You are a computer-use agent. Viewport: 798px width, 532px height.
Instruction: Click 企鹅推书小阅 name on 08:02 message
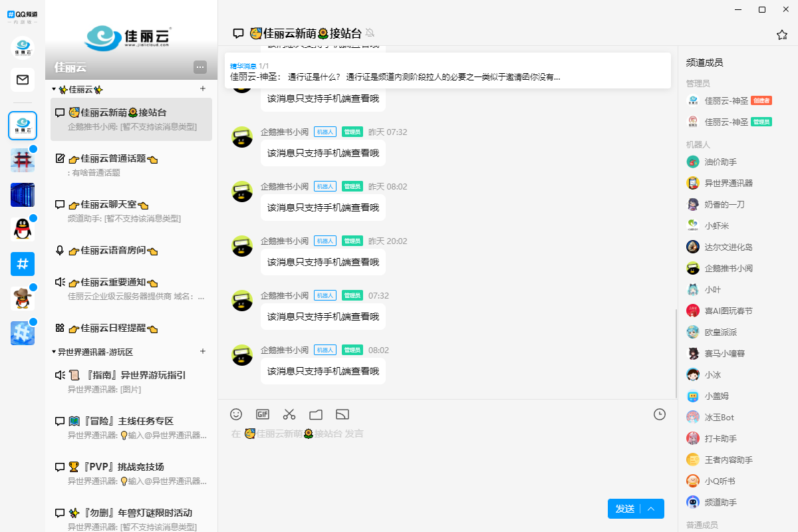(285, 350)
